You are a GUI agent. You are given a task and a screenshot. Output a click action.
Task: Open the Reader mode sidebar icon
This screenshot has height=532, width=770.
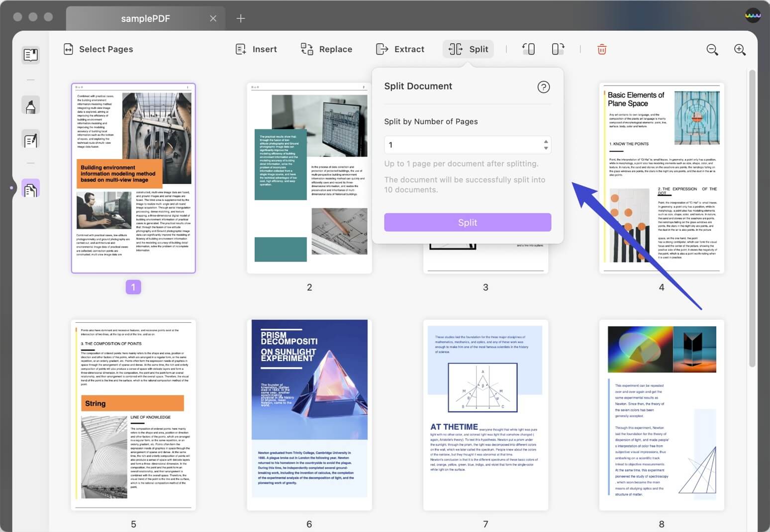(x=30, y=55)
